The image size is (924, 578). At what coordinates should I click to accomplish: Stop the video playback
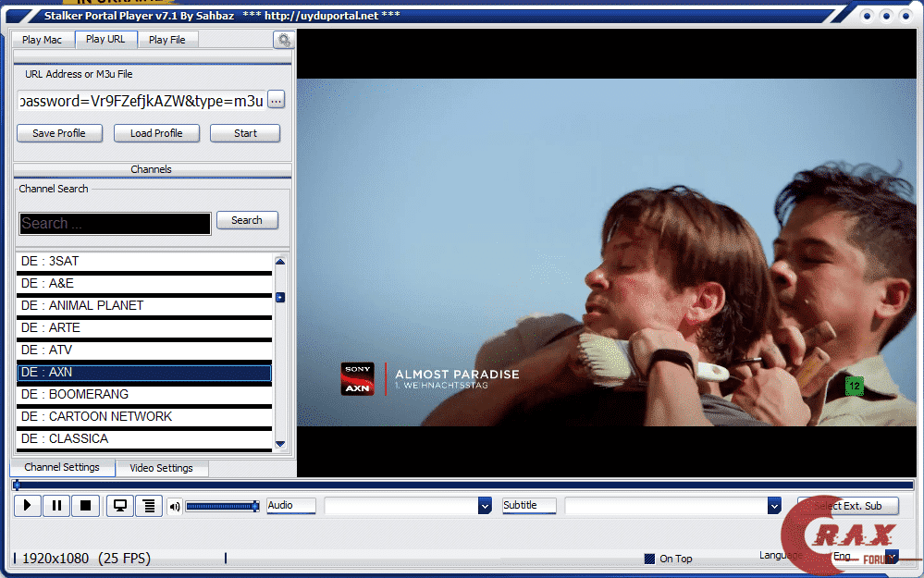[x=85, y=506]
